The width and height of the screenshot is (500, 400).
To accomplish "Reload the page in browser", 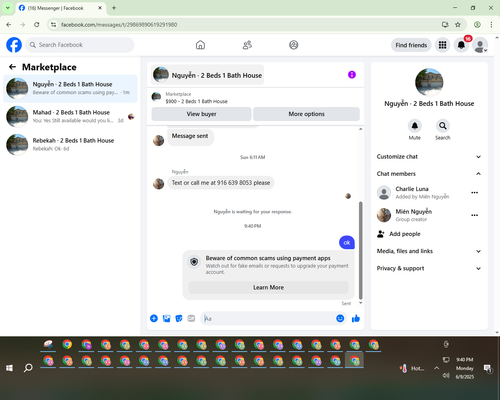I will click(x=37, y=24).
